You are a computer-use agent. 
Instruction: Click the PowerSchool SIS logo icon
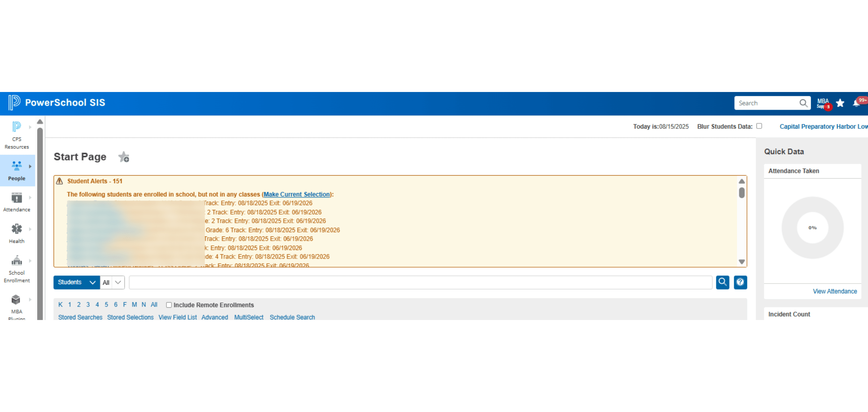click(x=14, y=103)
